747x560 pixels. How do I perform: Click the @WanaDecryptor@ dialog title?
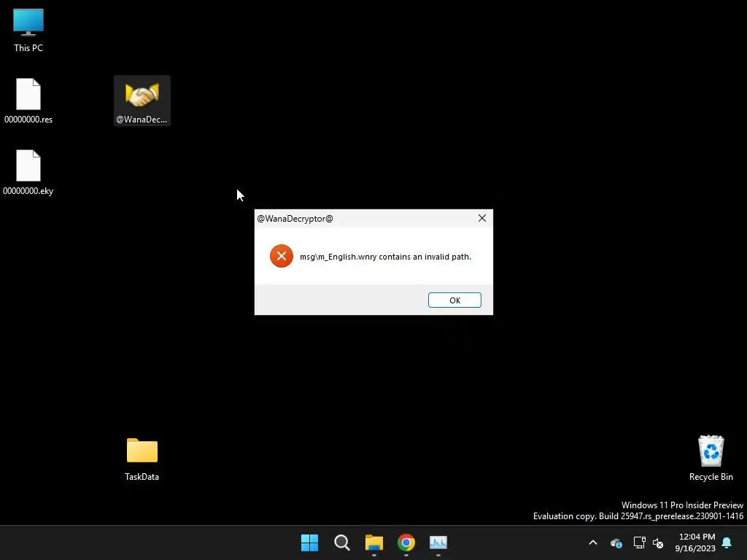pyautogui.click(x=295, y=219)
